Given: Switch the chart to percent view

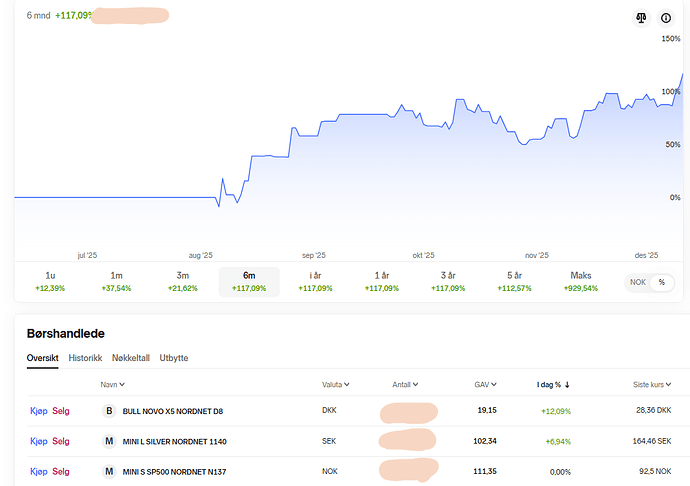Looking at the screenshot, I should click(660, 283).
